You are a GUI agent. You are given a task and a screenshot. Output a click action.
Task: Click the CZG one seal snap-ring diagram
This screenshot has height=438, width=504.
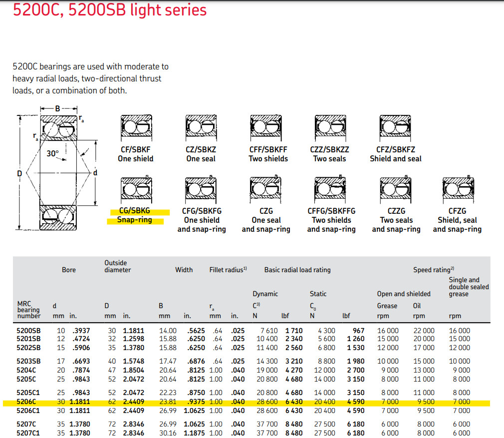pos(266,189)
